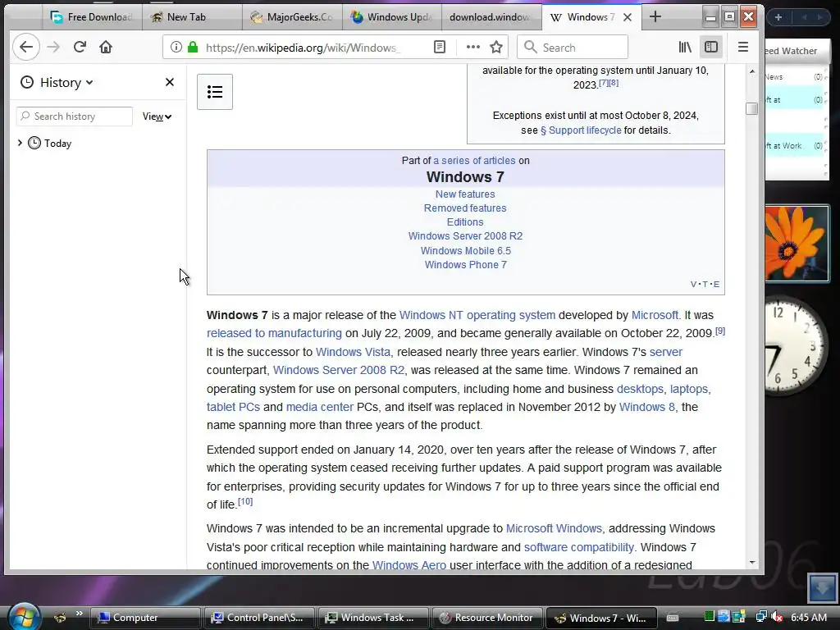This screenshot has height=630, width=840.
Task: Open the Windows 8 link
Action: point(646,407)
